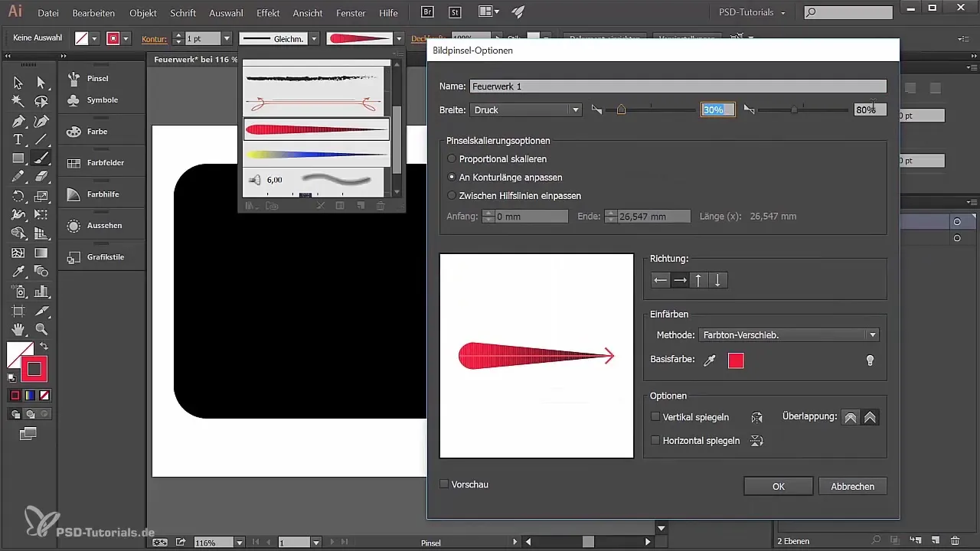Viewport: 980px width, 551px height.
Task: Select An Konturlänge anpassen option
Action: tap(452, 177)
